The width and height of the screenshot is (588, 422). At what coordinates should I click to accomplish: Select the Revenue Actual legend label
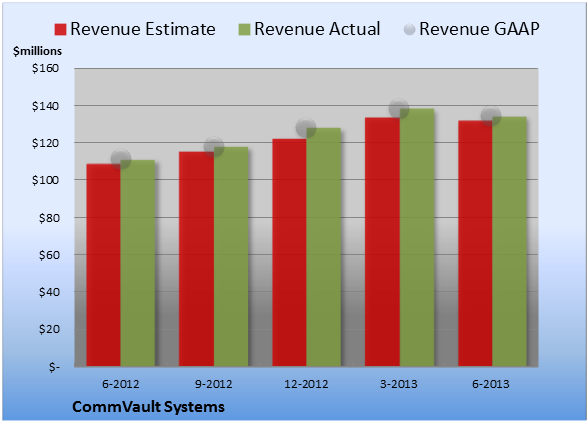coord(317,29)
